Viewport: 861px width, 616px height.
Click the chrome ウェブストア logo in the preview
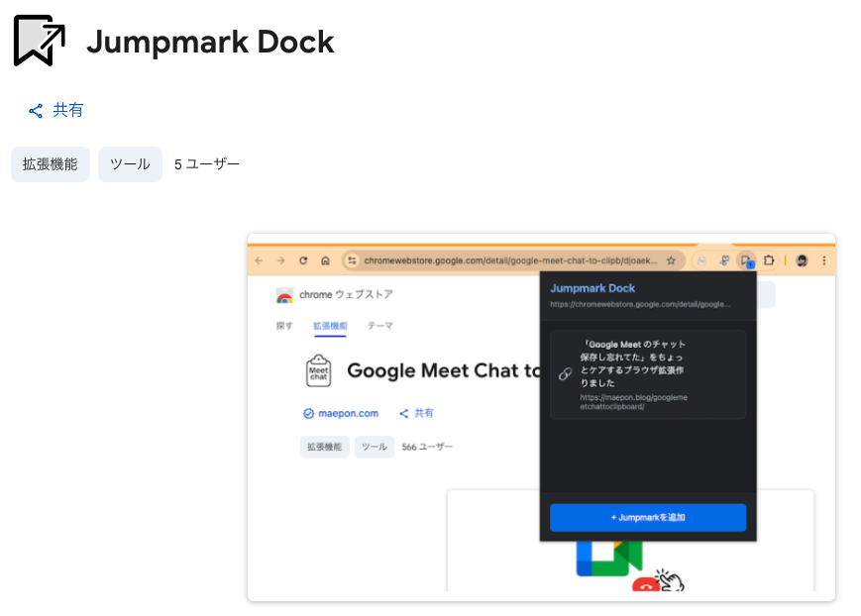tap(335, 295)
